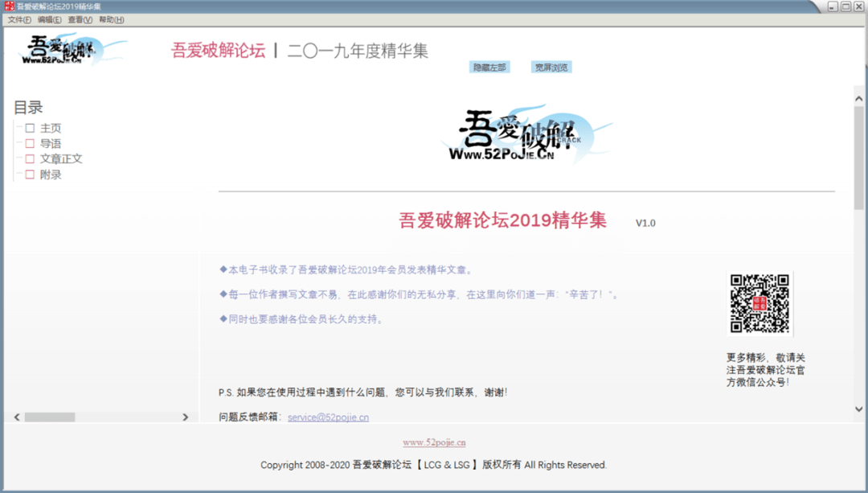Click the Copyright 2008-2020 footer text
868x493 pixels.
coord(434,465)
